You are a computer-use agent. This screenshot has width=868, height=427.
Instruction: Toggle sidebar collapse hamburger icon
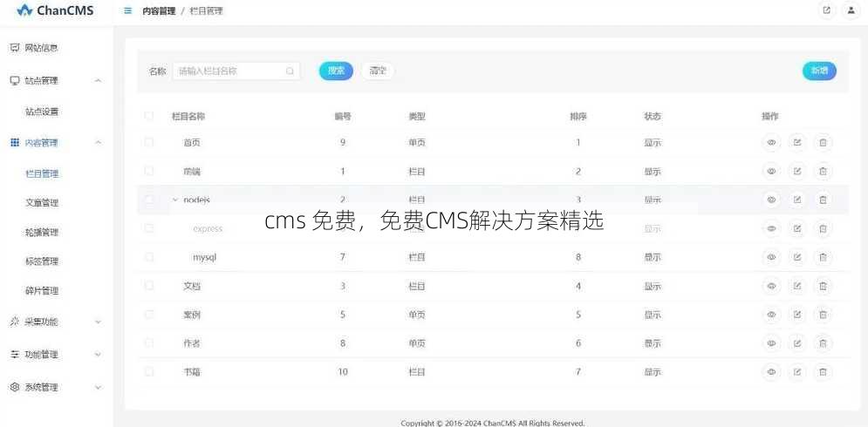click(128, 10)
